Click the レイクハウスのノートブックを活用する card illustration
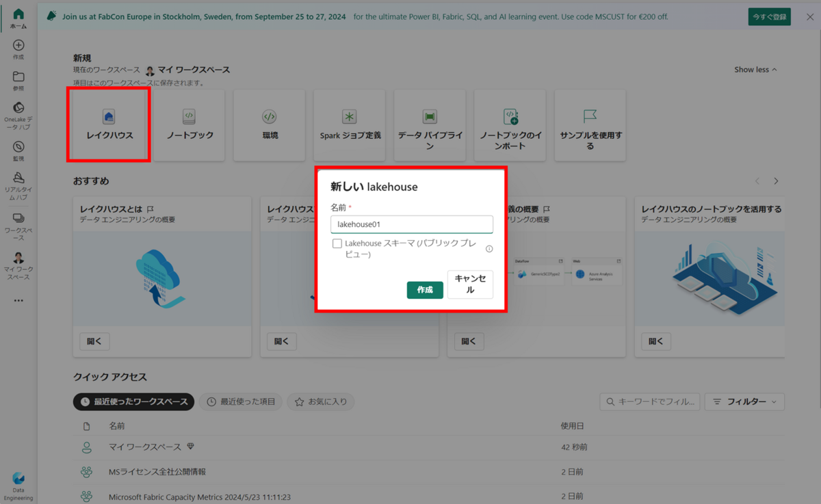 [x=709, y=278]
